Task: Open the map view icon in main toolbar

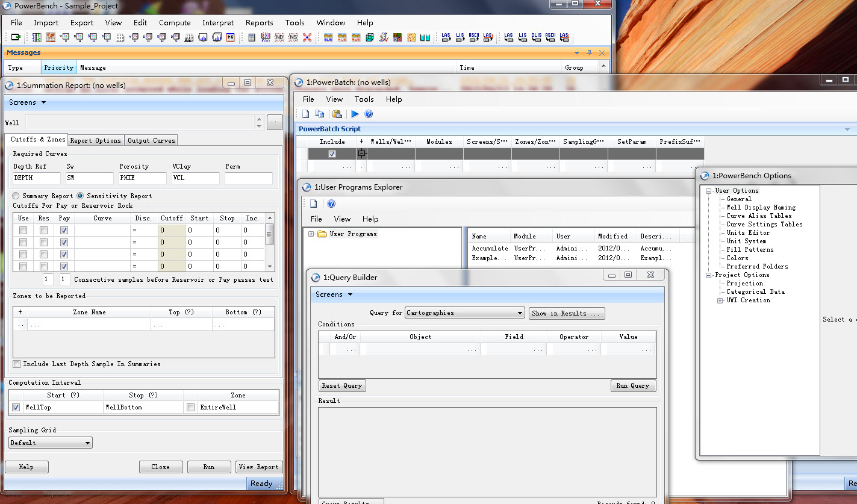Action: click(51, 37)
